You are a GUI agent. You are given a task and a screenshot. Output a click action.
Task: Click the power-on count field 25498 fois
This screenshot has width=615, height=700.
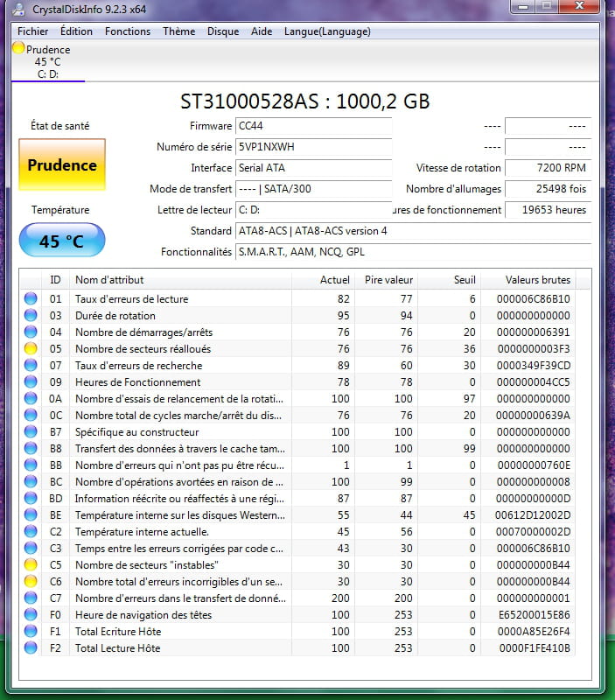pos(548,189)
